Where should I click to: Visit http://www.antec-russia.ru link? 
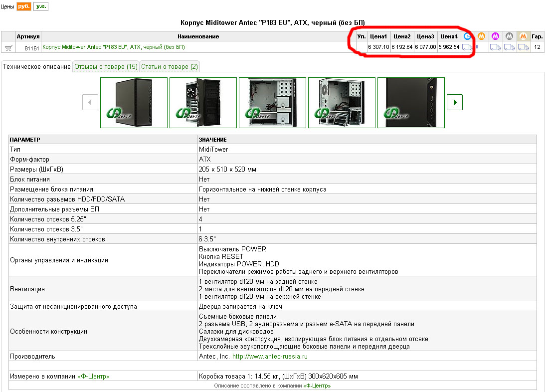270,356
